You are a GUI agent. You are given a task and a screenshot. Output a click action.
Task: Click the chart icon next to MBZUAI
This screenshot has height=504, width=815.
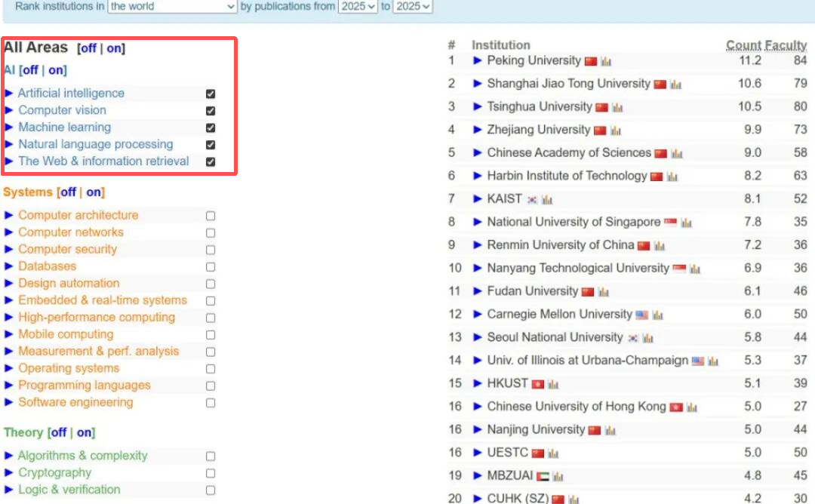pos(558,477)
